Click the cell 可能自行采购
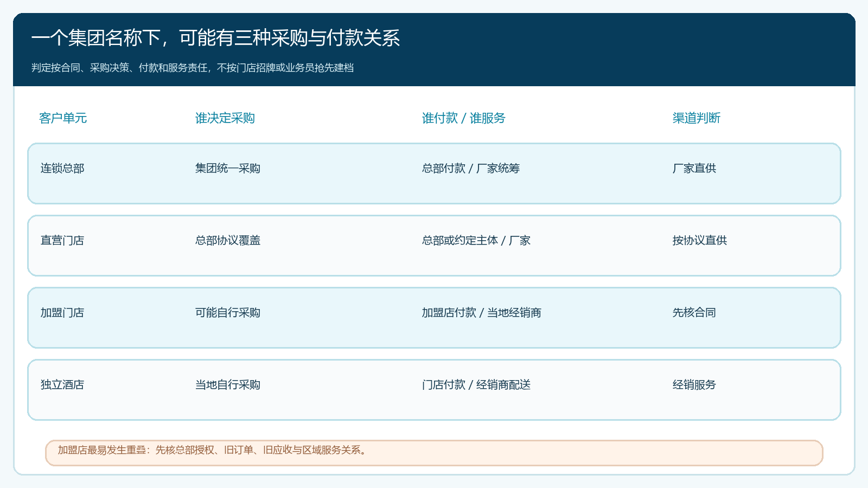This screenshot has width=868, height=488. click(x=228, y=313)
